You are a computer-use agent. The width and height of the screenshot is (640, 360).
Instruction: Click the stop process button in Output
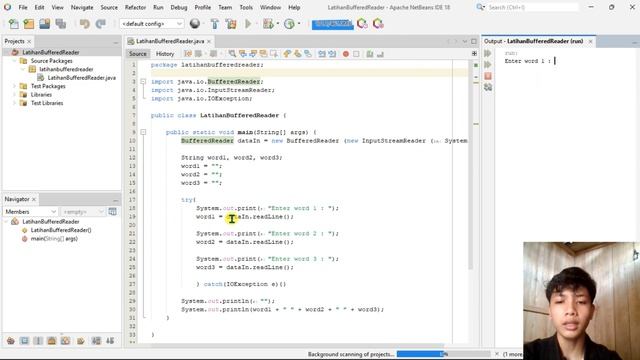488,76
